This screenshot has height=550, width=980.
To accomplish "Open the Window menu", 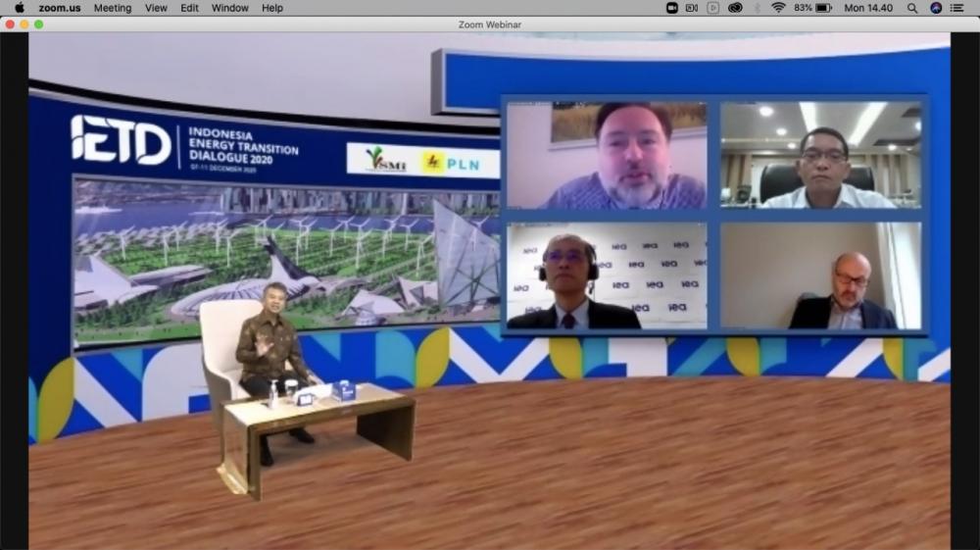I will [x=229, y=8].
